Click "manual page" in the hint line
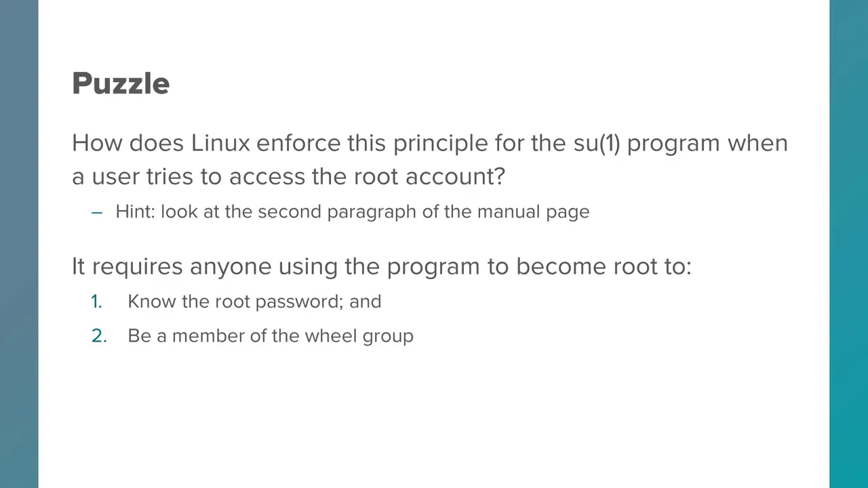This screenshot has height=488, width=868. point(533,212)
